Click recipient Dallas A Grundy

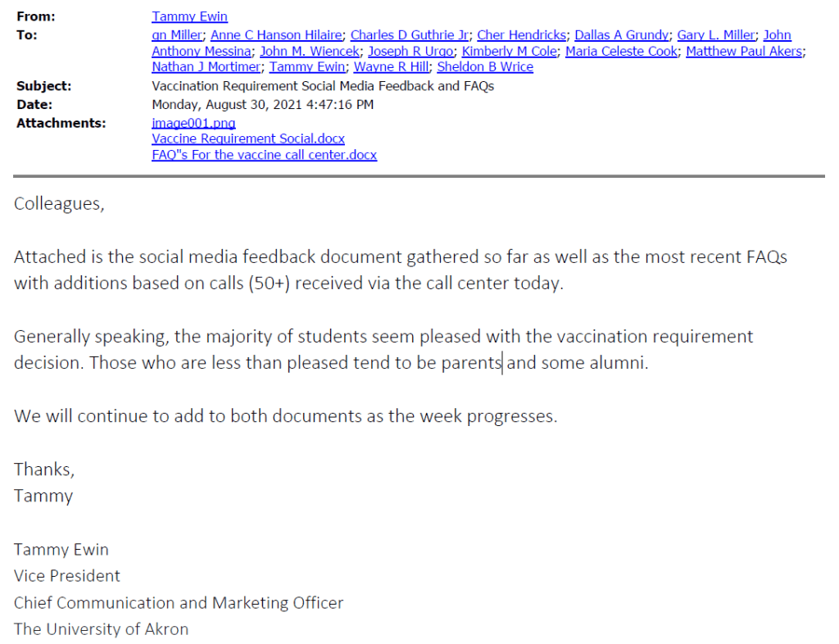[x=621, y=35]
